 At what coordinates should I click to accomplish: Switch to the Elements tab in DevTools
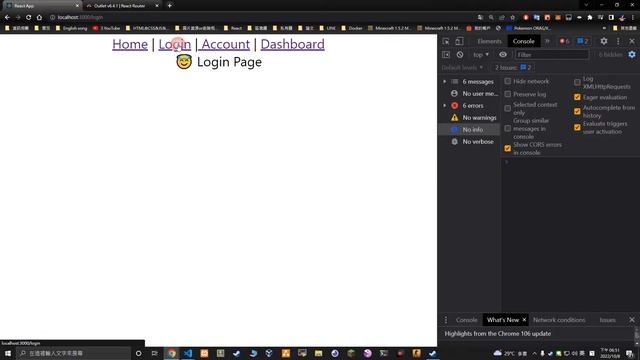489,41
